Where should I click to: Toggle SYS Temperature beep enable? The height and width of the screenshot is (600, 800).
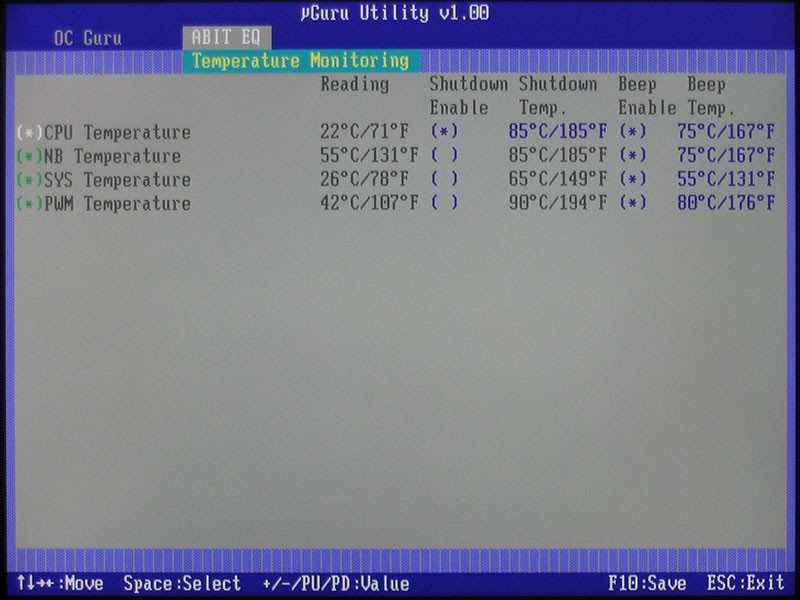point(633,179)
